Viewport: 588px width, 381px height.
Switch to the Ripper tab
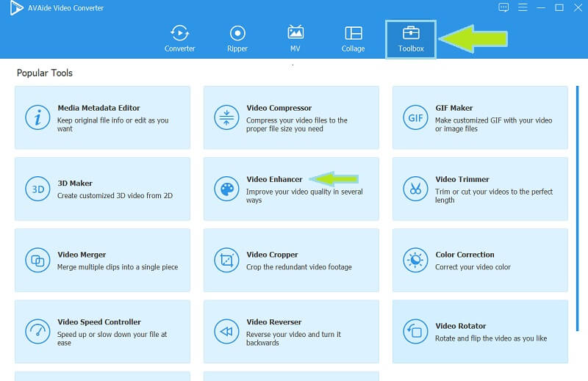237,38
